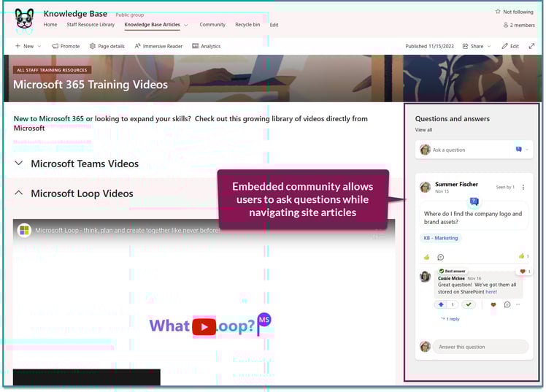
Task: Open the question type dropdown chevron
Action: 527,150
